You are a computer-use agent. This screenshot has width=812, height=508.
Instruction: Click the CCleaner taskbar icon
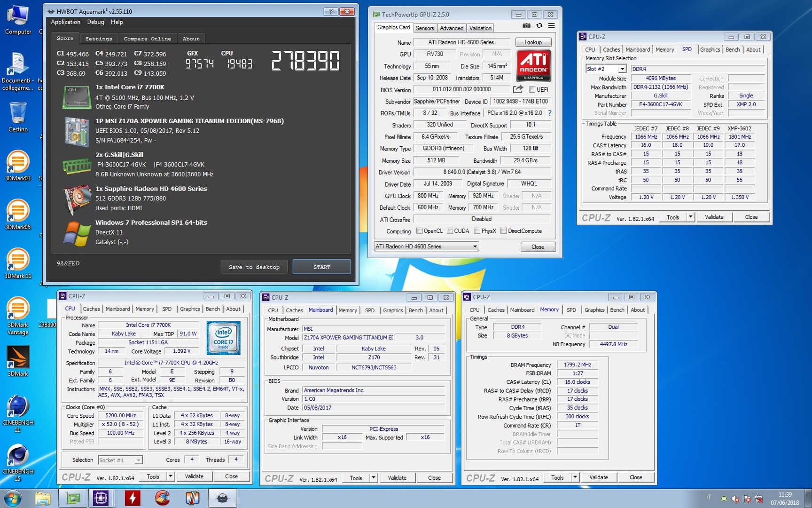pos(163,498)
